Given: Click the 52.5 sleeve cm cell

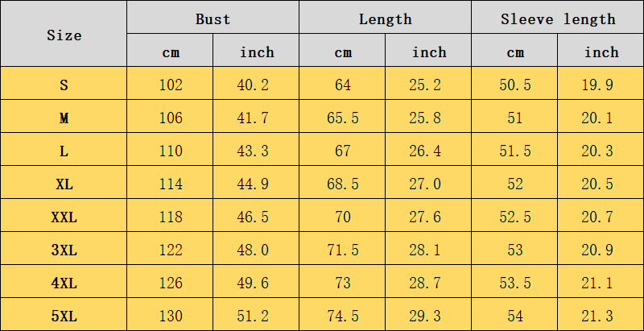Looking at the screenshot, I should [514, 216].
